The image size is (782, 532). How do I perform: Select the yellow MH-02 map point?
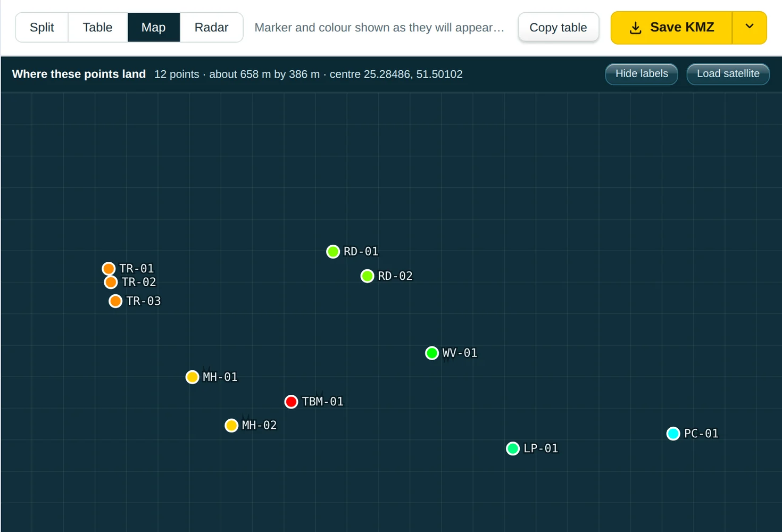pos(231,426)
